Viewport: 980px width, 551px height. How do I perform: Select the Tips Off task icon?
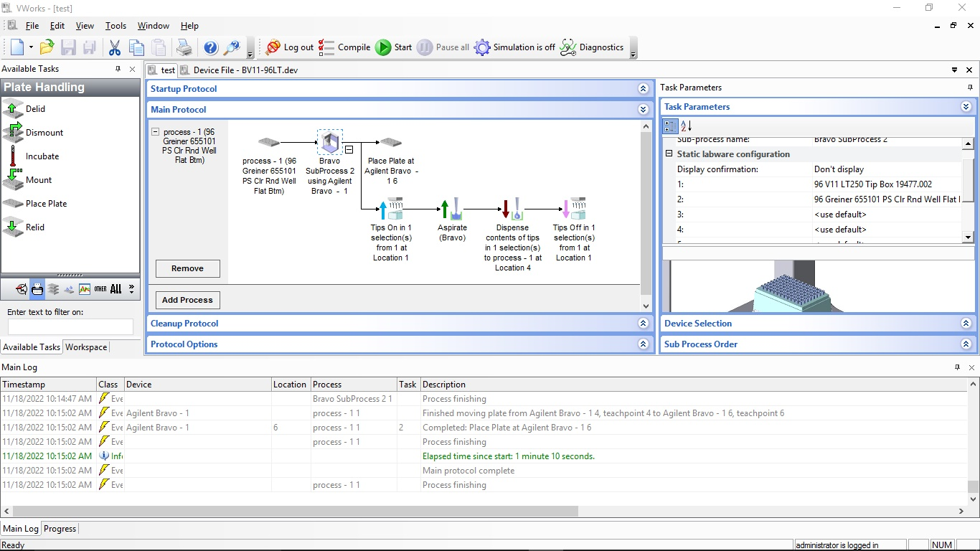coord(574,209)
